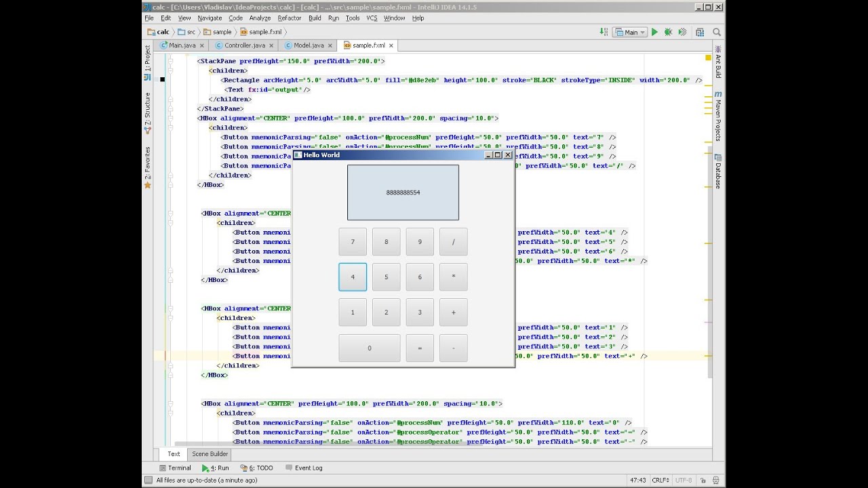Select the Text tab at editor bottom
The width and height of the screenshot is (868, 488).
coord(174,454)
